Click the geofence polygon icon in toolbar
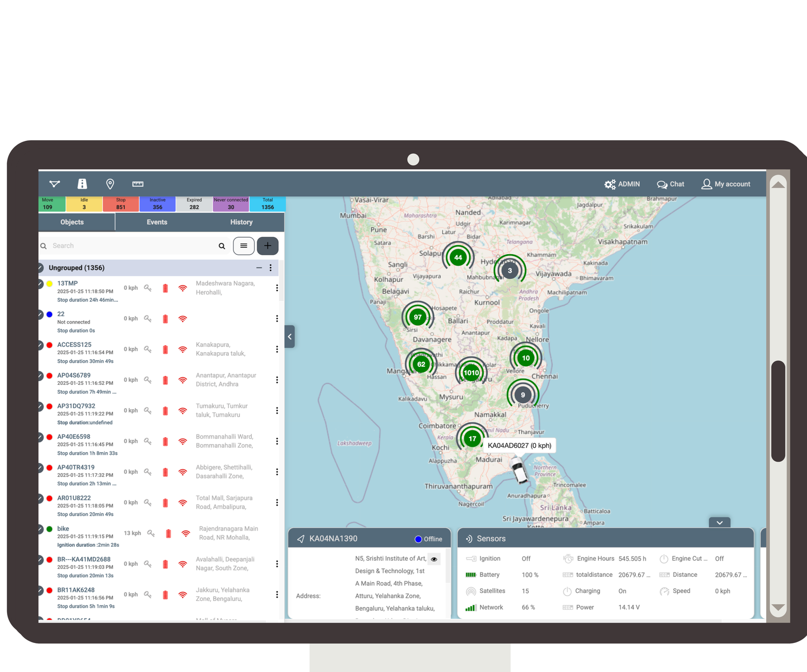The image size is (807, 672). click(55, 184)
